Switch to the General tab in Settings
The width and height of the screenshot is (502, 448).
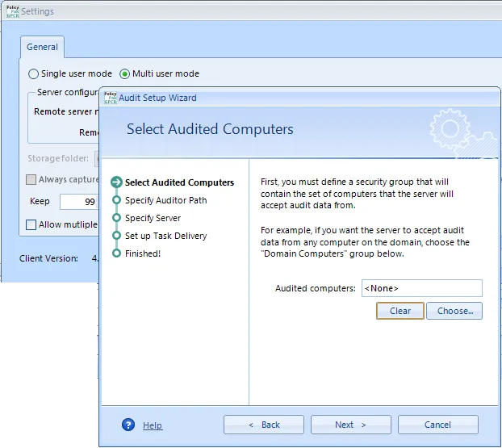click(42, 47)
